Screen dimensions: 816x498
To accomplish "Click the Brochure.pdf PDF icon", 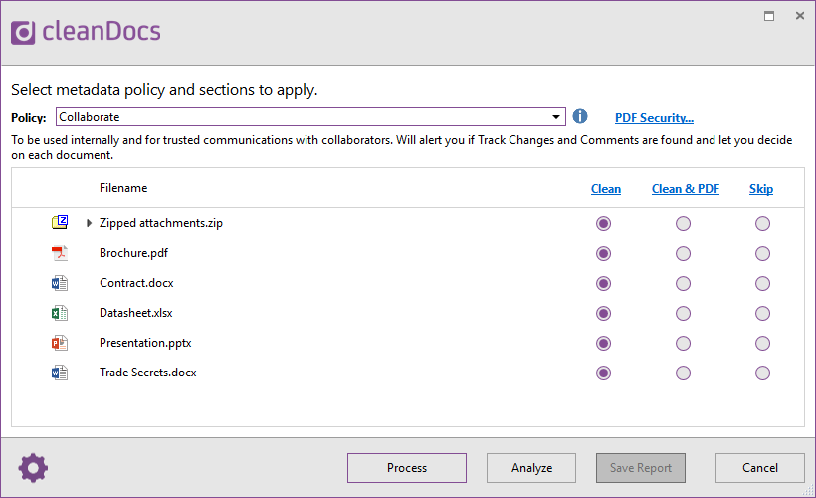I will (60, 253).
